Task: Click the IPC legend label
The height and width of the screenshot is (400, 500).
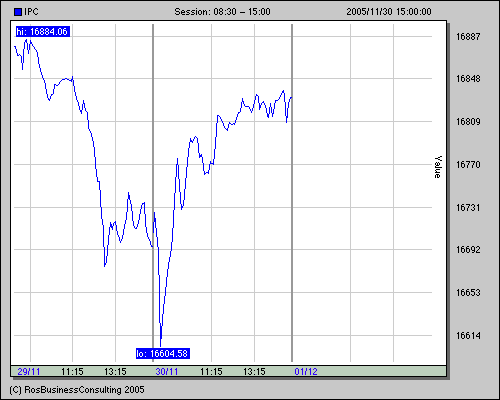Action: click(x=31, y=12)
